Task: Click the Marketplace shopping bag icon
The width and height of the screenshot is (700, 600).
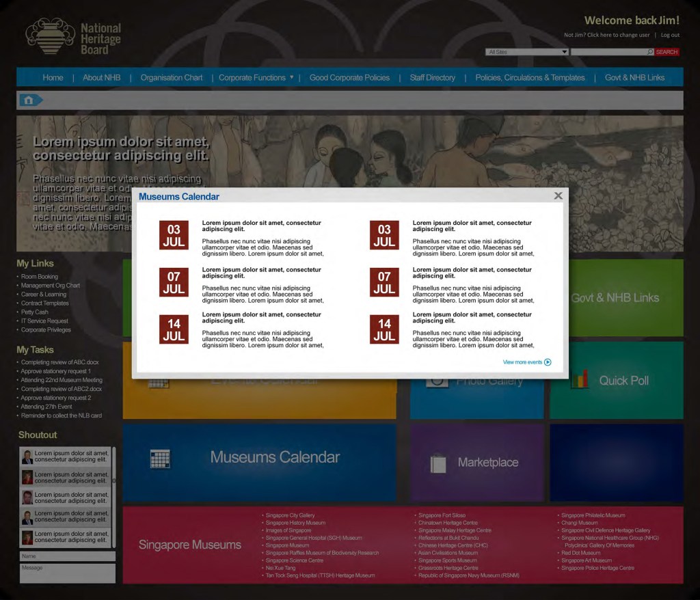Action: (438, 463)
